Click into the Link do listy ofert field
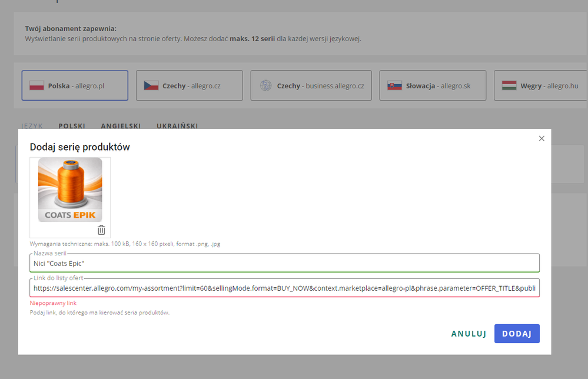 [284, 288]
